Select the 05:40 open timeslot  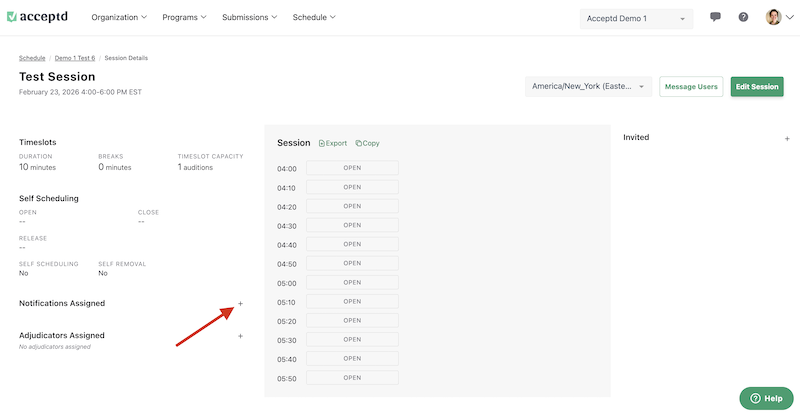point(352,359)
